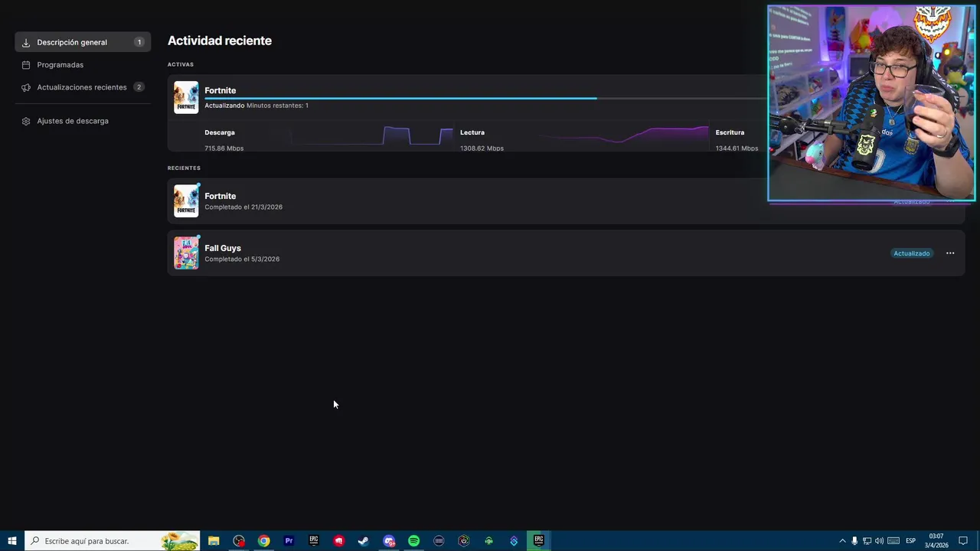
Task: Click the Lectura speed graph
Action: tap(624, 136)
